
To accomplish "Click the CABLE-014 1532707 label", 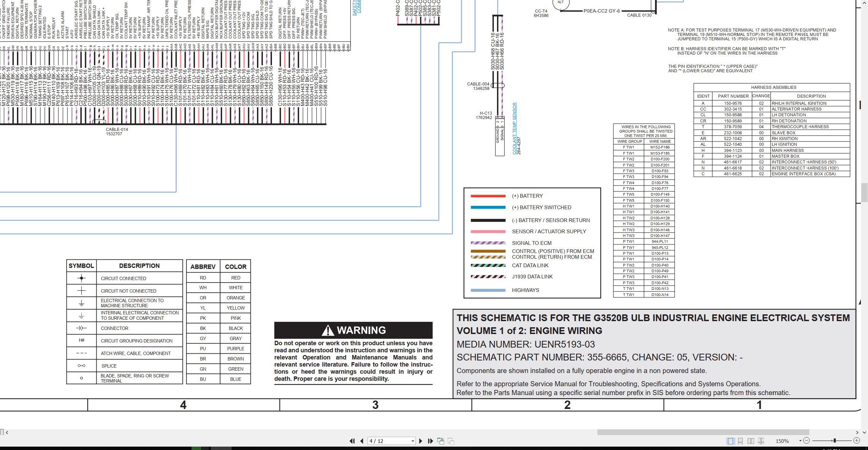I will coord(117,132).
